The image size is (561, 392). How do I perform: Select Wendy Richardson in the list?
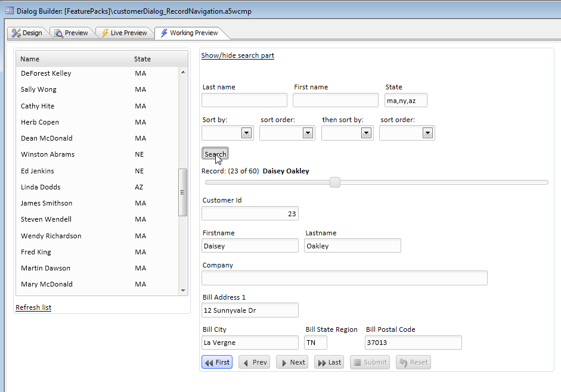[x=97, y=236]
